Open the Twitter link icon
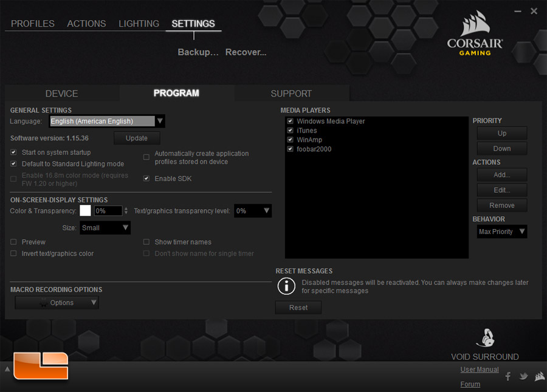Viewport: 547px width, 392px height. 524,376
